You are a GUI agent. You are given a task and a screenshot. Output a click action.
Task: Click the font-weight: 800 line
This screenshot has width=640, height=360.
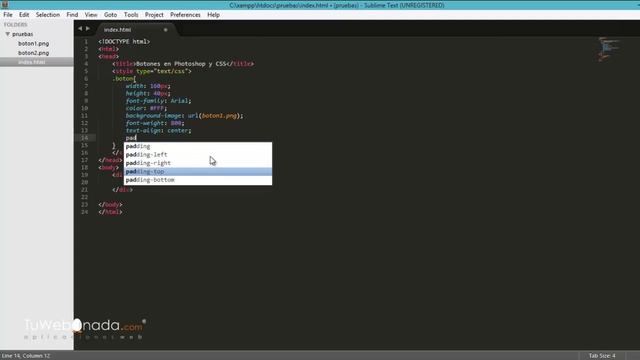pos(155,123)
